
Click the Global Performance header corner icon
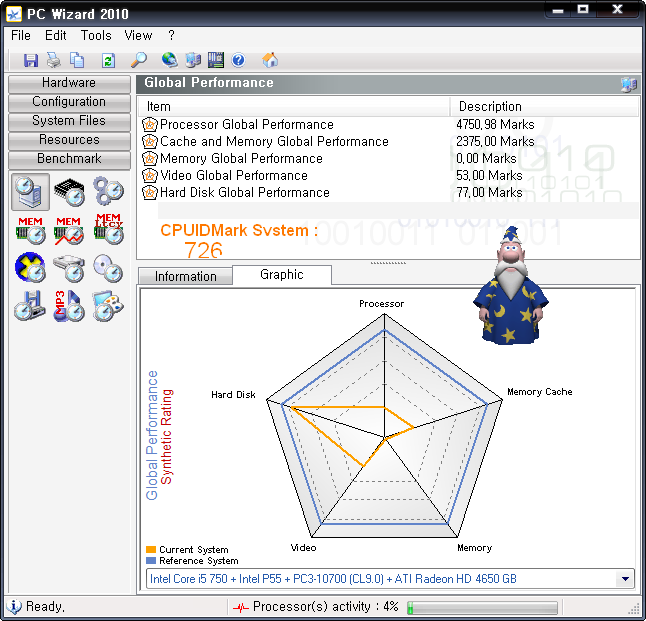tap(629, 84)
